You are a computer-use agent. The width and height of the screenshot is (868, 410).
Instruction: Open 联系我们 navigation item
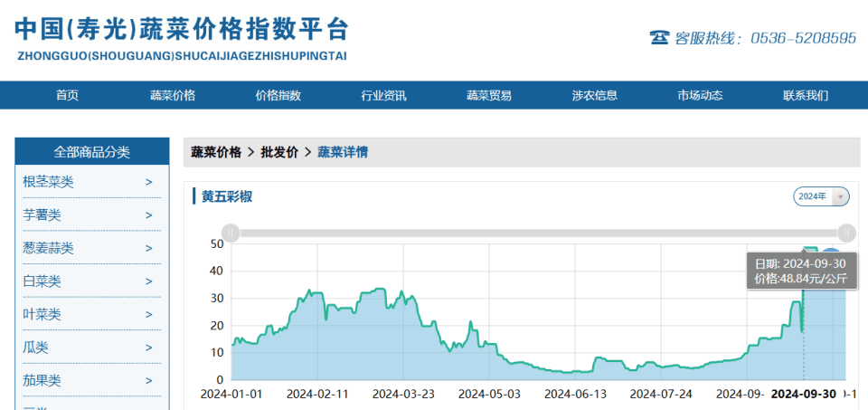point(806,95)
